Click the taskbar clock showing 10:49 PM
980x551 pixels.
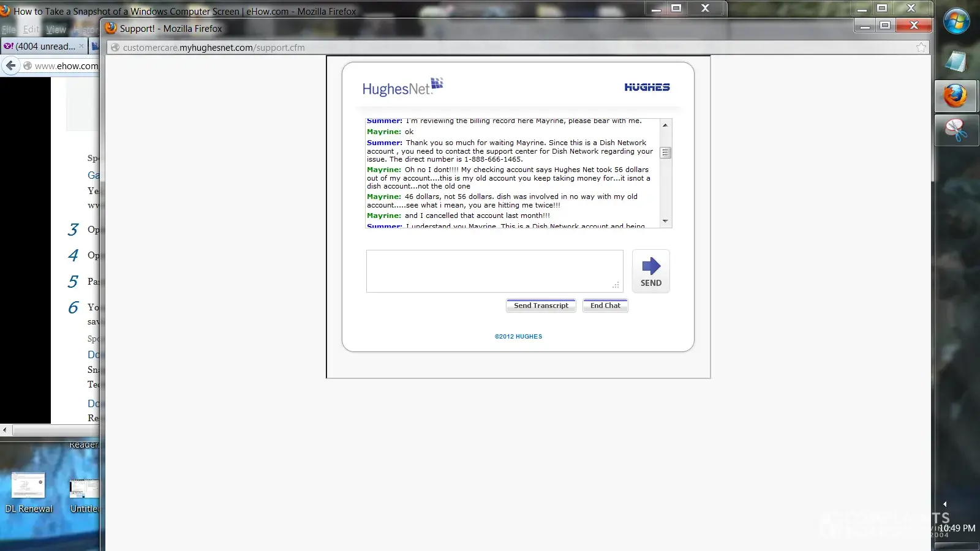tap(957, 528)
